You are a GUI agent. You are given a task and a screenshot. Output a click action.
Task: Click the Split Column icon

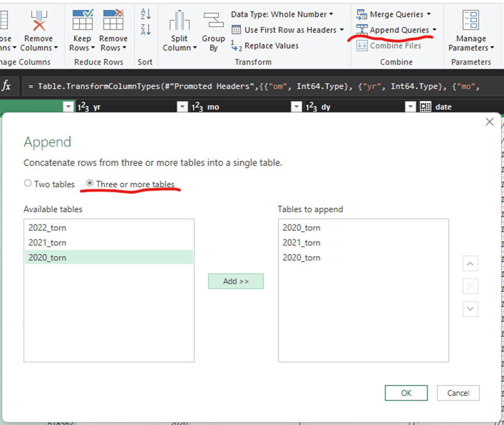point(179,22)
